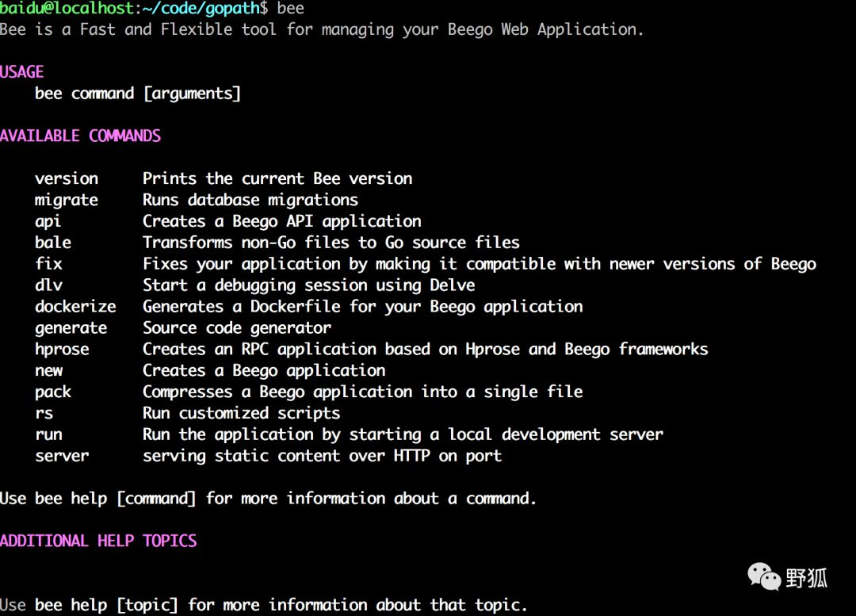Click 'Run customized scripts' description

click(241, 413)
